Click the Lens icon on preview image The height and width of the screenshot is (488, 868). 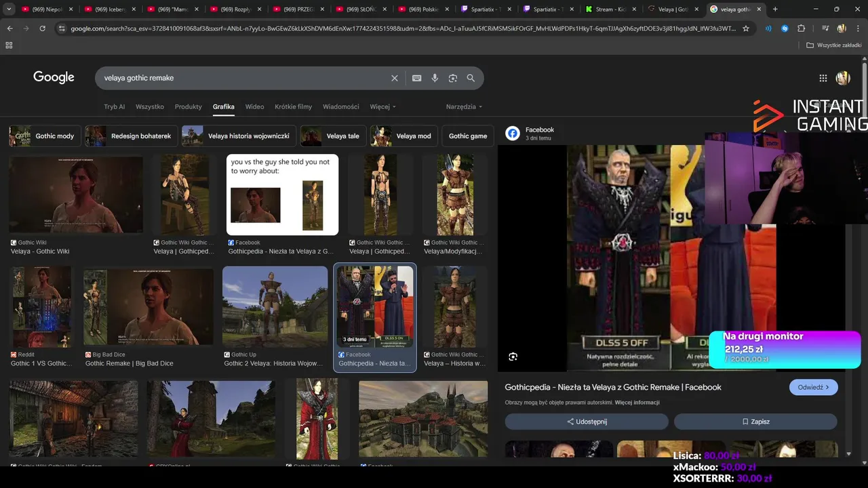click(x=513, y=357)
